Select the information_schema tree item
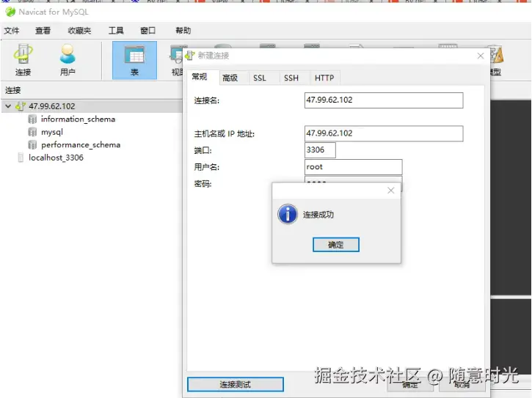The height and width of the screenshot is (398, 532). pyautogui.click(x=78, y=119)
